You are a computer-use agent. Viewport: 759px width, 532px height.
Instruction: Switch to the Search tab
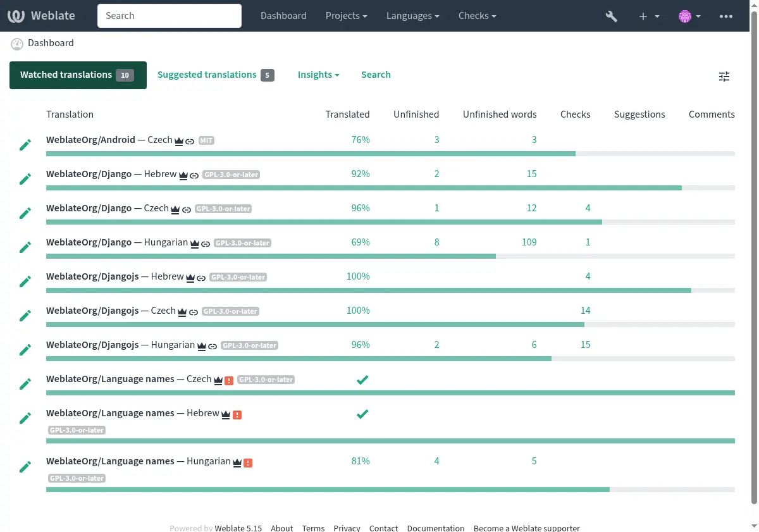(376, 75)
